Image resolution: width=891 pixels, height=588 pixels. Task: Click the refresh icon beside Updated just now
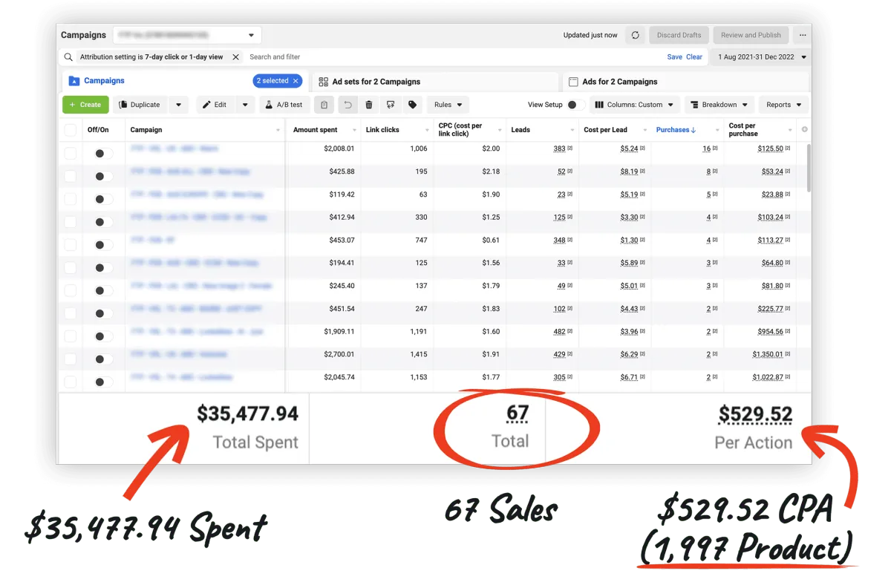coord(635,35)
